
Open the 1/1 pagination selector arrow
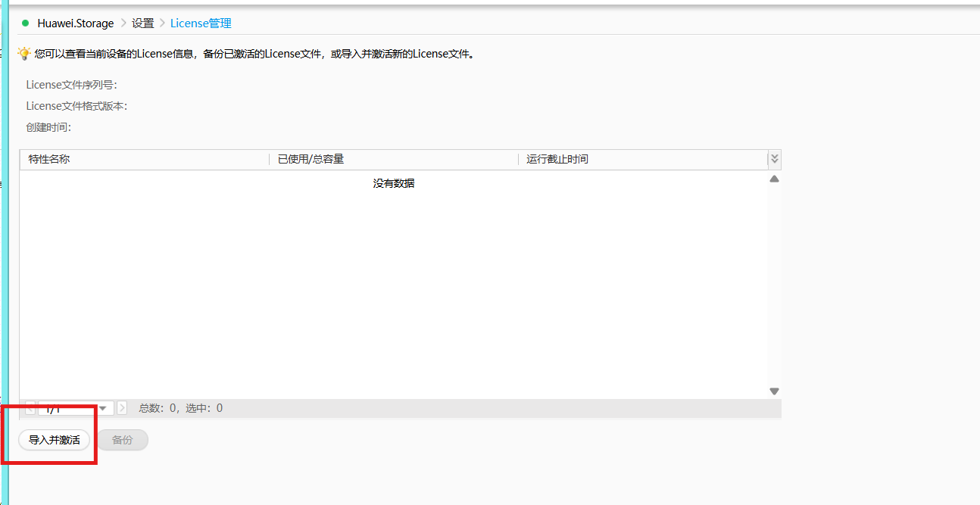pyautogui.click(x=102, y=407)
